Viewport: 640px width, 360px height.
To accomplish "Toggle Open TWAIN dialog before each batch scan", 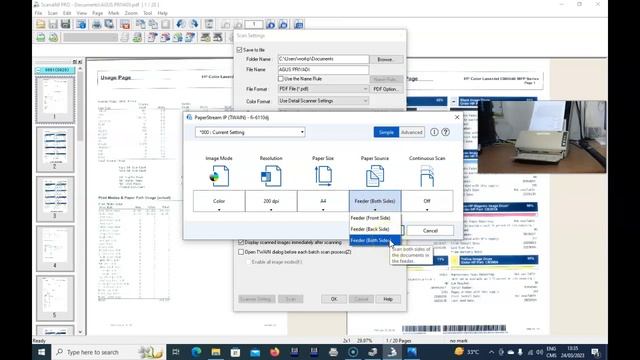I will 241,252.
